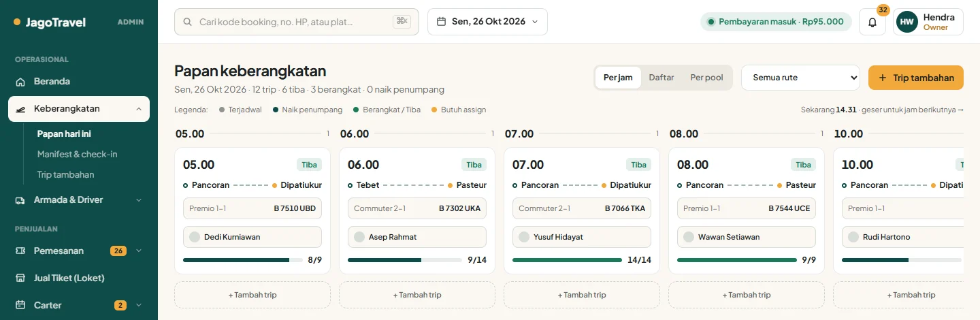Open Papan hari ini submenu item
Viewport: 980px width, 320px height.
pos(64,134)
